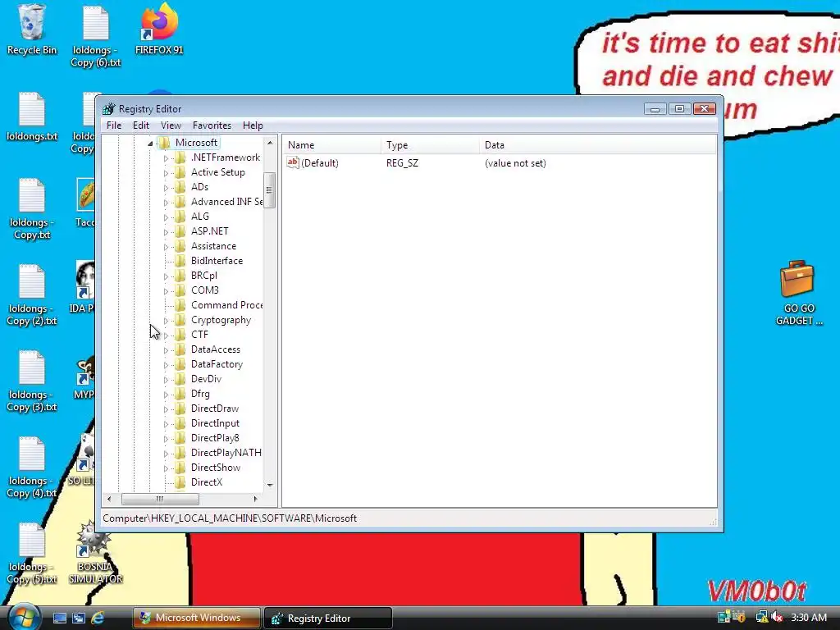Expand the DirectDraw key
This screenshot has height=630, width=840.
point(166,409)
